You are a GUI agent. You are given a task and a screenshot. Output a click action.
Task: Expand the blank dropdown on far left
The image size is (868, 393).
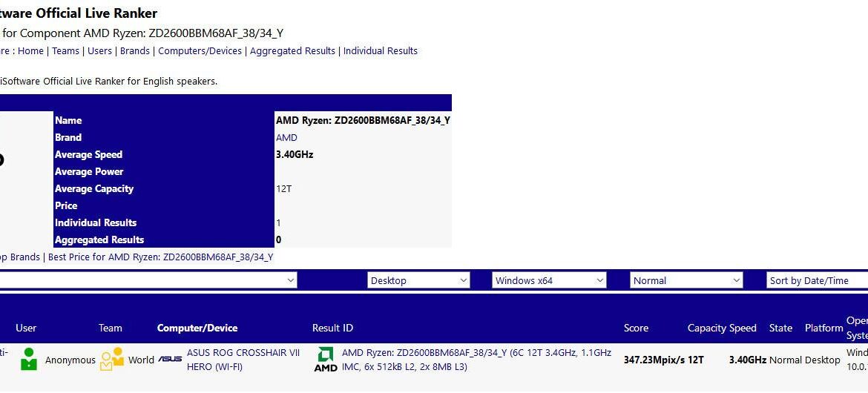(x=148, y=280)
